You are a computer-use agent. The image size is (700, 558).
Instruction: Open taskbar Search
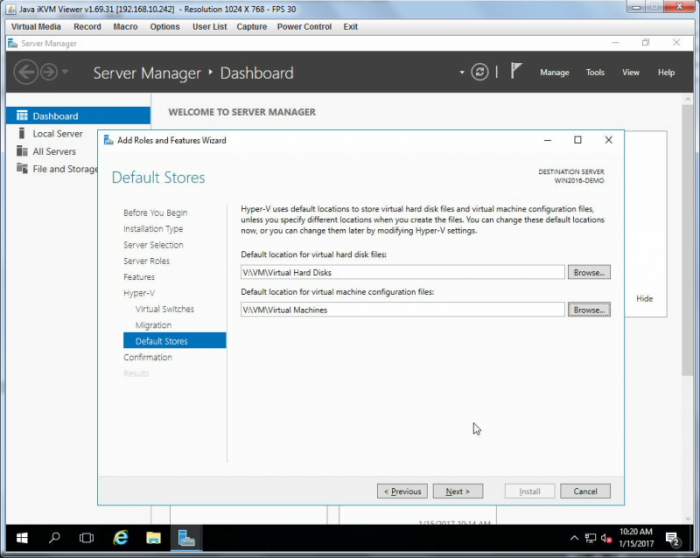54,538
